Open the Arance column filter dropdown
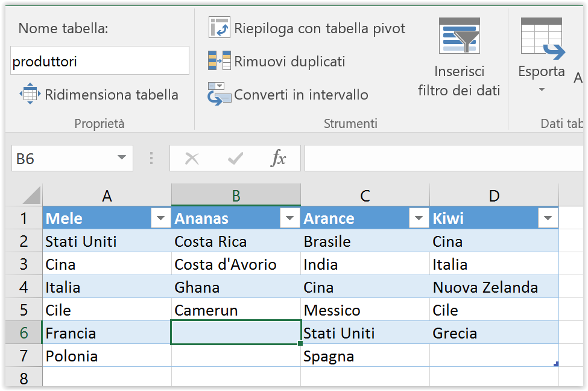Image resolution: width=588 pixels, height=391 pixels. (419, 218)
